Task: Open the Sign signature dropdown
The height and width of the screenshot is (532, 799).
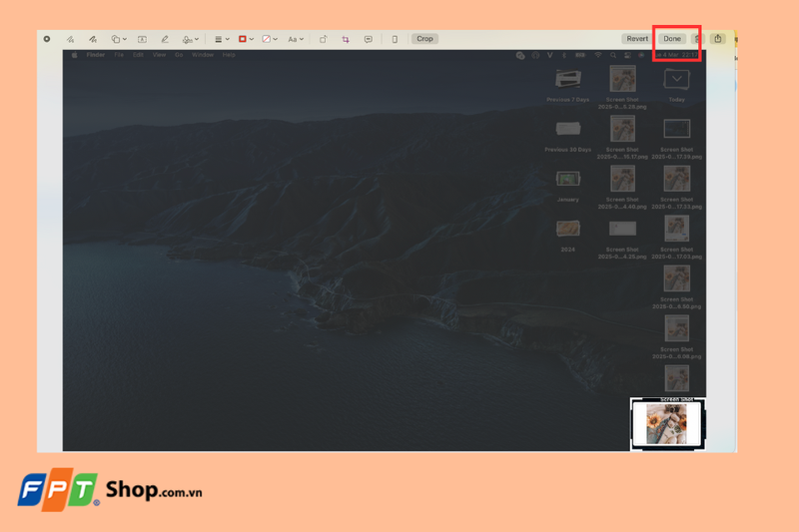Action: point(191,39)
